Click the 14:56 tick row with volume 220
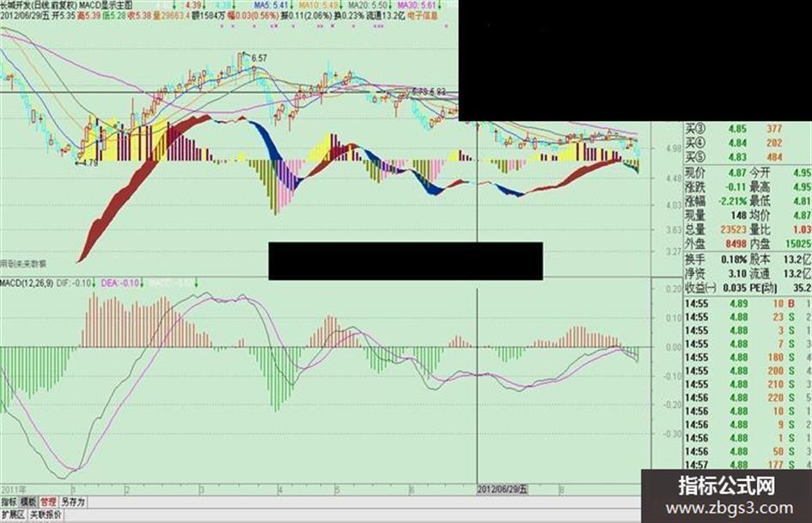 [748, 398]
